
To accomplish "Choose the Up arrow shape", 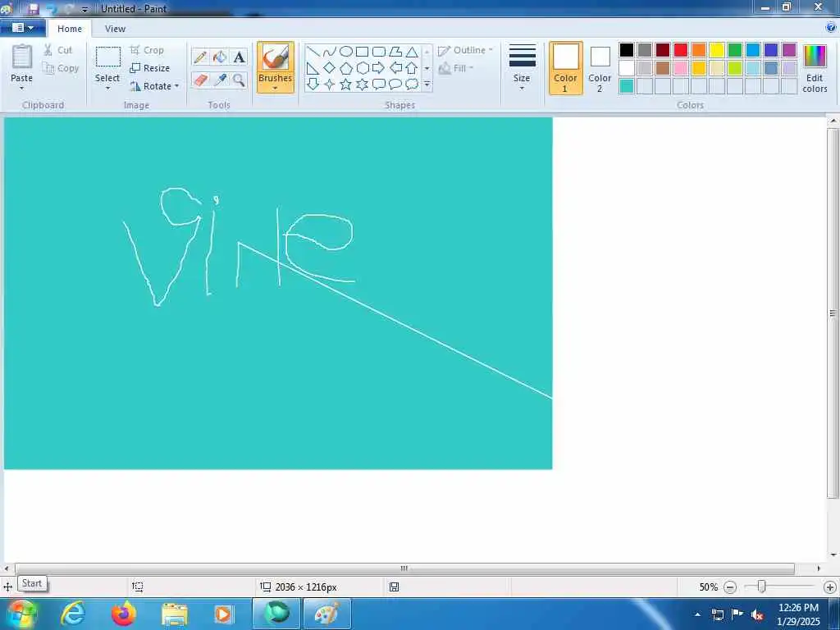I will [x=412, y=68].
